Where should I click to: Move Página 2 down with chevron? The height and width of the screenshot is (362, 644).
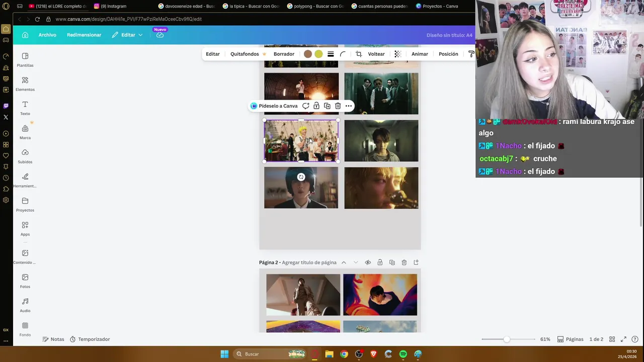356,262
